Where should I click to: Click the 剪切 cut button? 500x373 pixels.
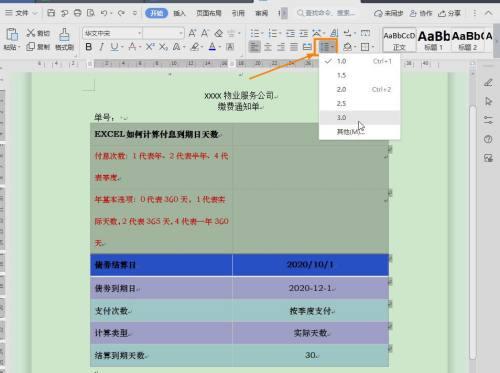[x=38, y=33]
